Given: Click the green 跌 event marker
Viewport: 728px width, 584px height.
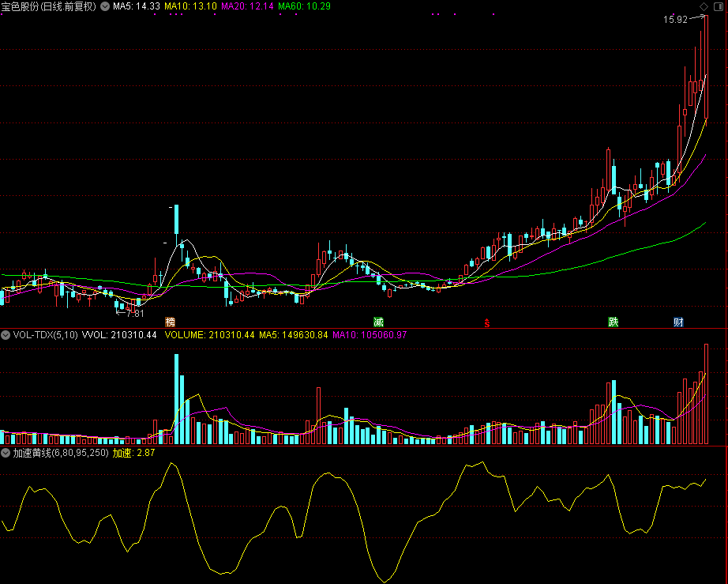Looking at the screenshot, I should coord(614,322).
